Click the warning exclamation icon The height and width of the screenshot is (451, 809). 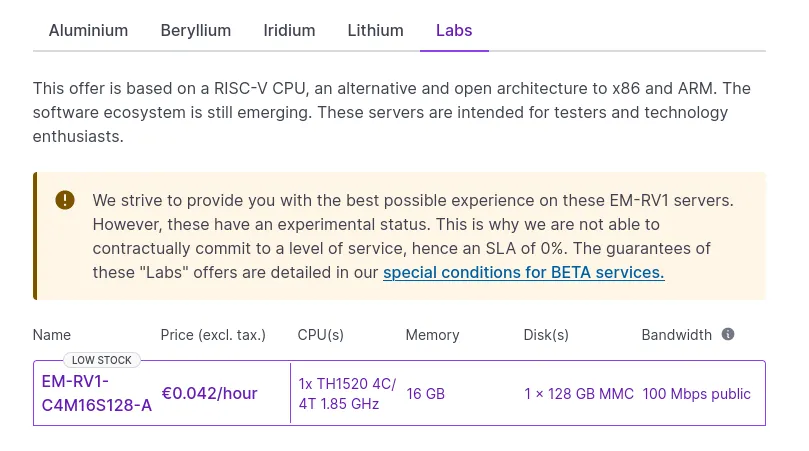coord(65,200)
